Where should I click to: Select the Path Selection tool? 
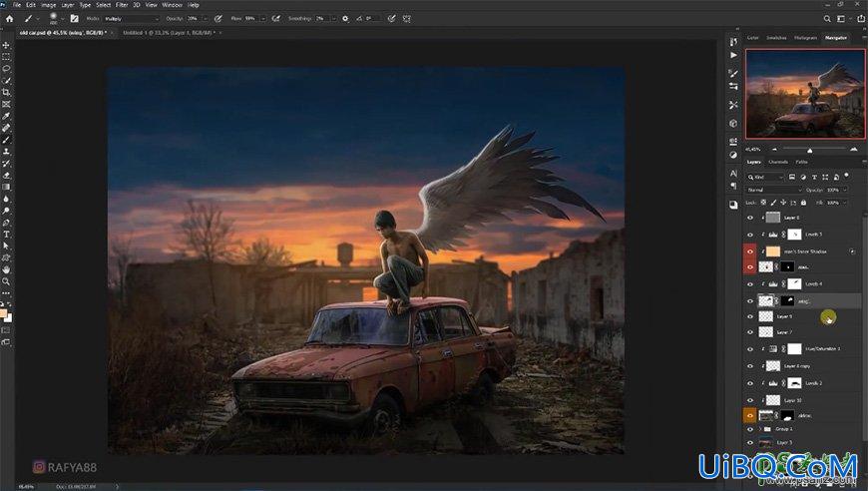point(6,245)
